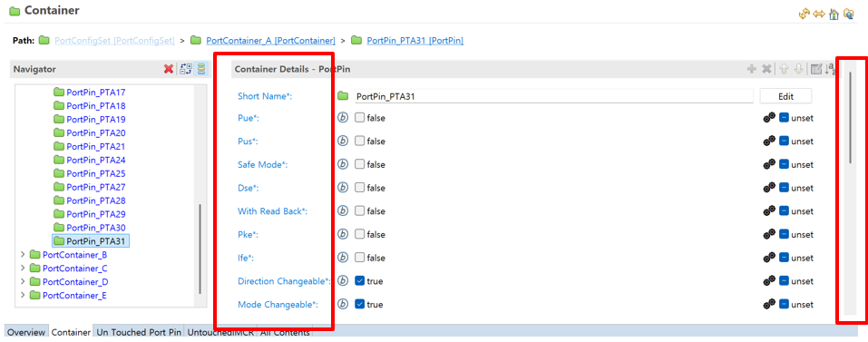
Task: Expand PortContainer_C in the Navigator tree
Action: pos(23,268)
